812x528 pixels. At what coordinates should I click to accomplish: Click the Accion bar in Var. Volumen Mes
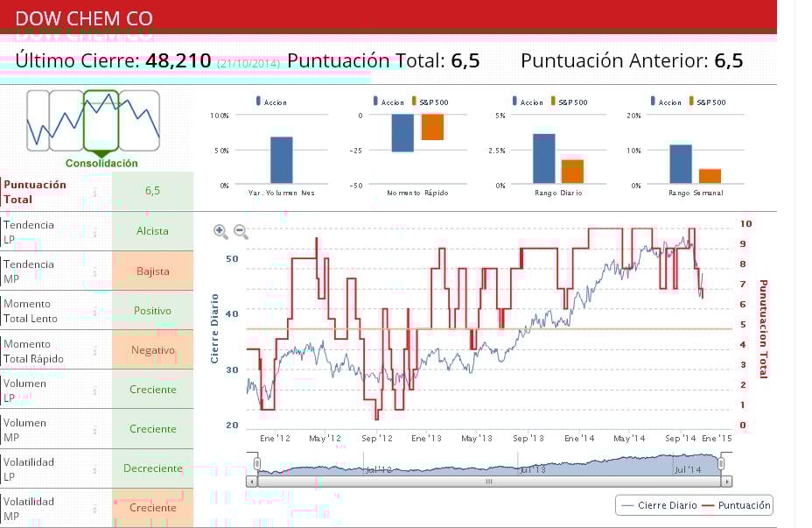click(282, 160)
